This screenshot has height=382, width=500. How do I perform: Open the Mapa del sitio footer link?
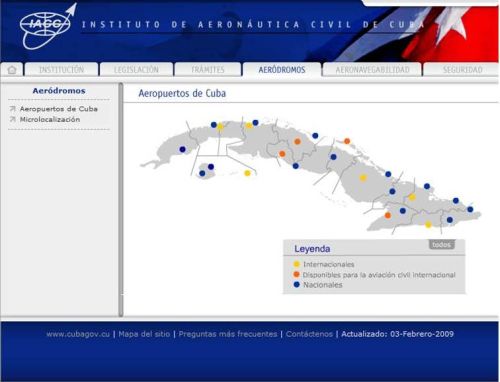144,334
